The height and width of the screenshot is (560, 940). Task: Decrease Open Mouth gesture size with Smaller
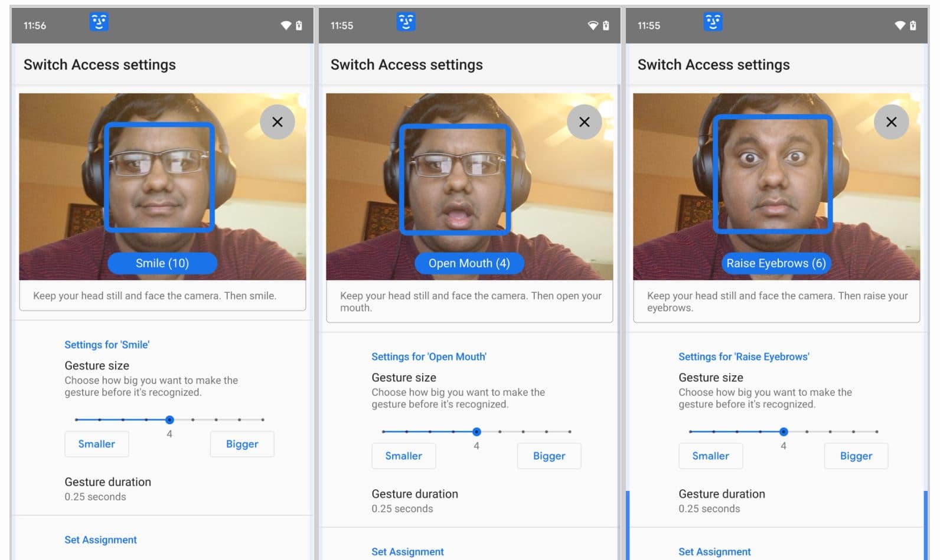(403, 456)
